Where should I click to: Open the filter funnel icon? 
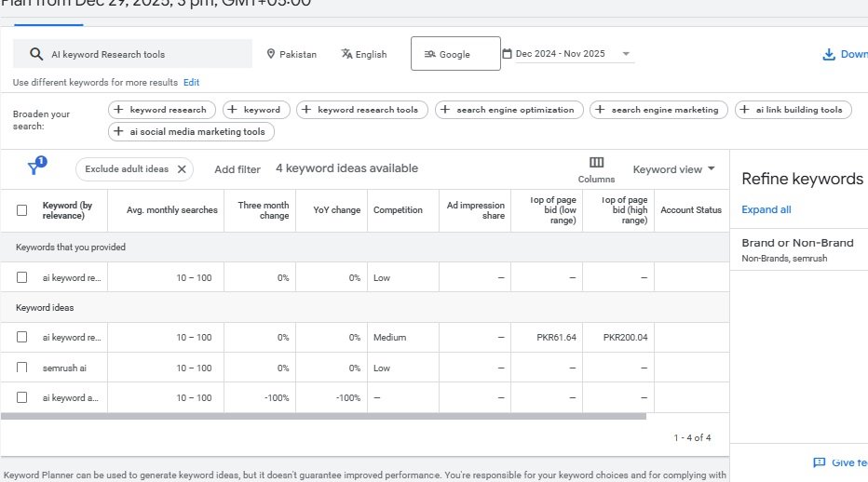[x=34, y=167]
